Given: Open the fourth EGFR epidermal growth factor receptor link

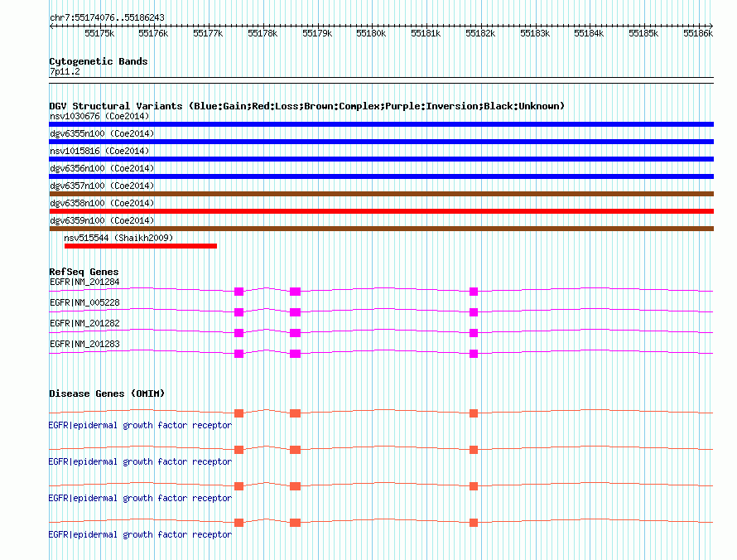Looking at the screenshot, I should coord(140,535).
